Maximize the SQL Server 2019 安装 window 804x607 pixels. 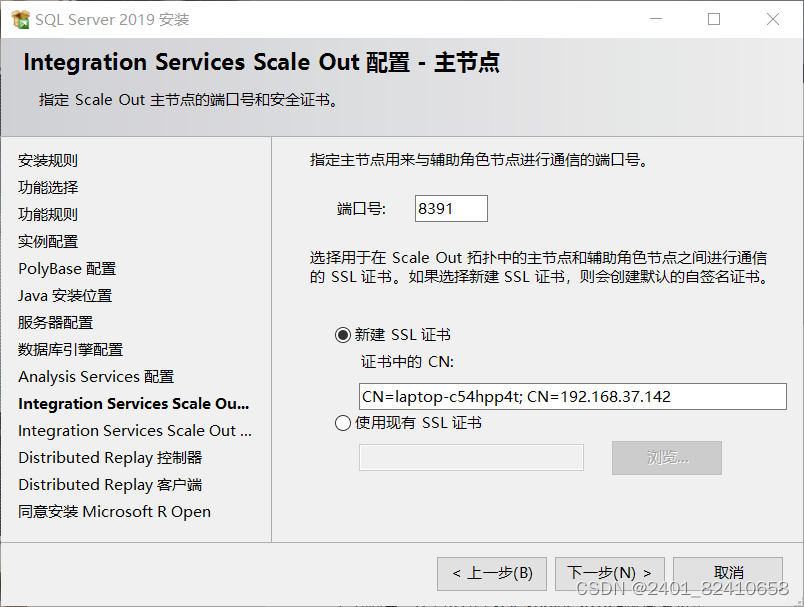[x=714, y=19]
